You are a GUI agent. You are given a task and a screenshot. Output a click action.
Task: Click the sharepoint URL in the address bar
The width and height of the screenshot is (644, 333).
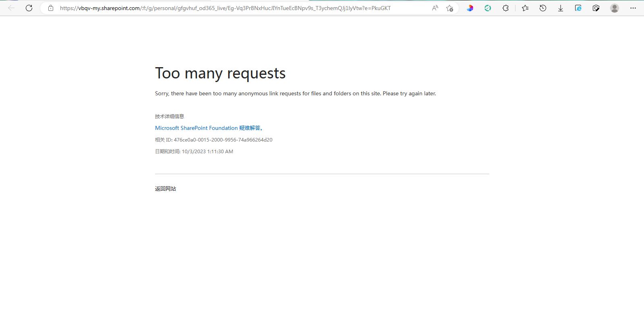(225, 8)
